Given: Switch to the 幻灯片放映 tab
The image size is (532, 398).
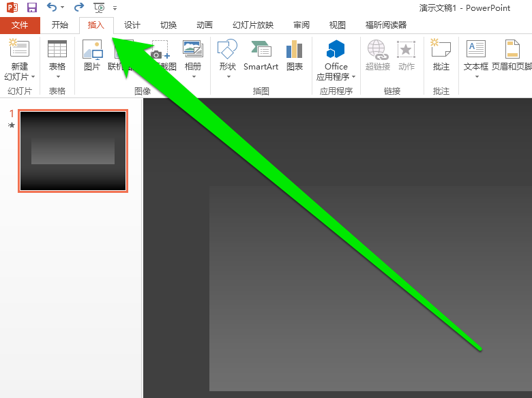Looking at the screenshot, I should (253, 25).
